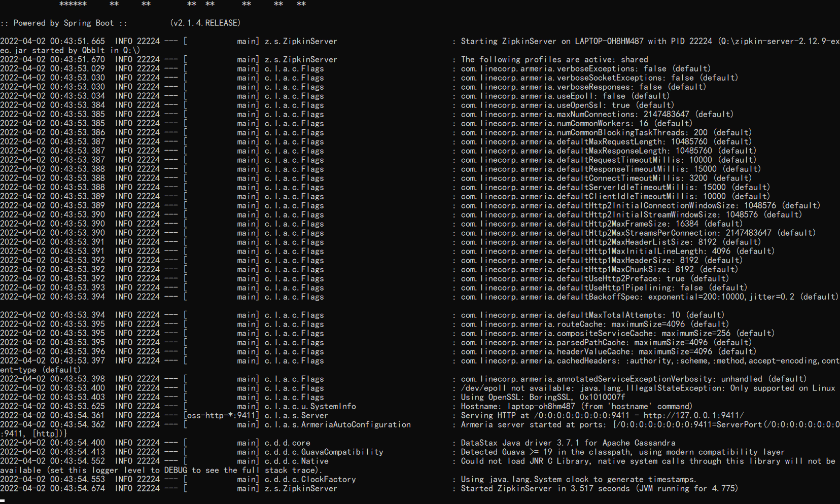Click the 'defaultServerIdleTimeoutMillis: 15000' log message
Image resolution: width=840 pixels, height=504 pixels.
tap(615, 187)
